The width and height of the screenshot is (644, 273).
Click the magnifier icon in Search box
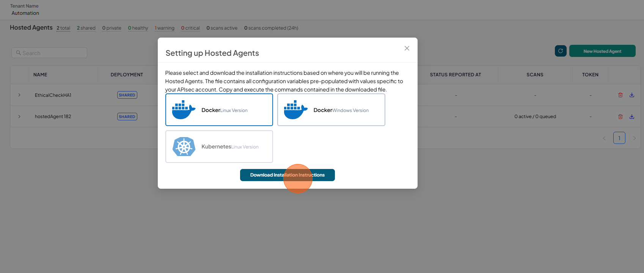(18, 53)
